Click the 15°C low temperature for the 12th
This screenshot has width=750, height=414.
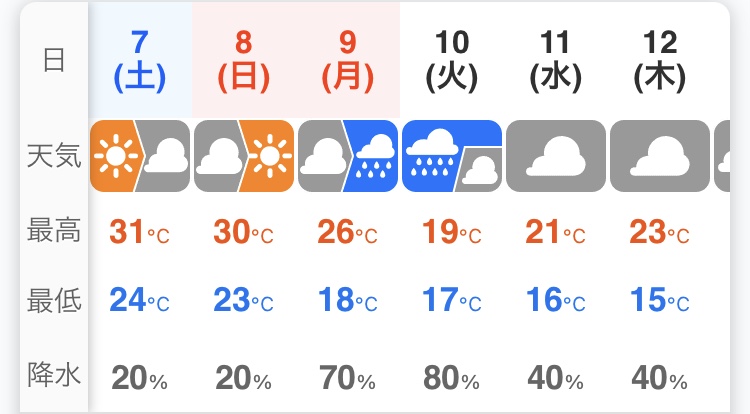tap(660, 300)
